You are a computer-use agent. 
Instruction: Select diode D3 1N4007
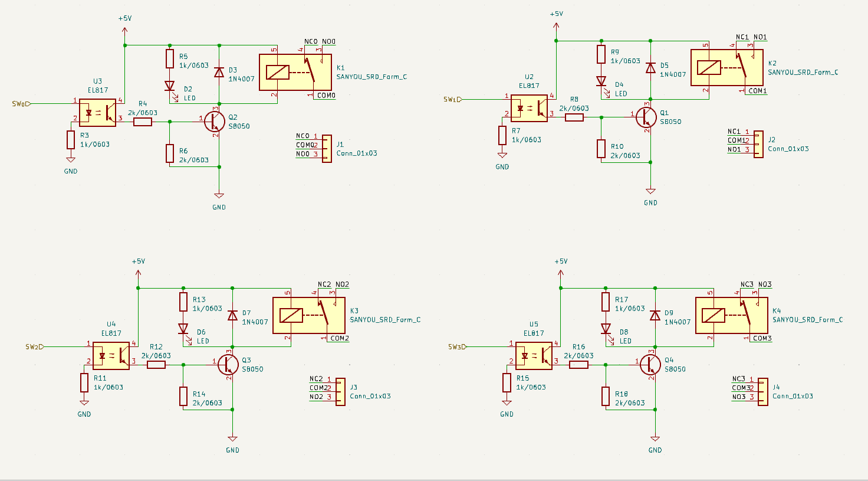(219, 72)
